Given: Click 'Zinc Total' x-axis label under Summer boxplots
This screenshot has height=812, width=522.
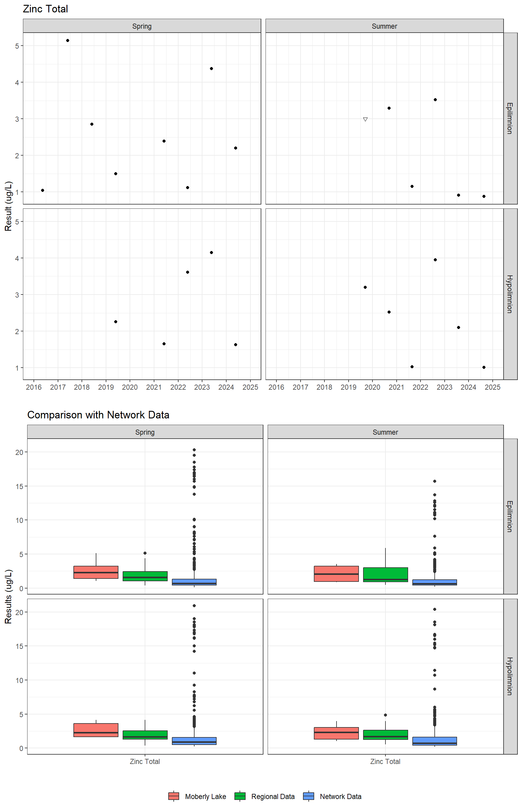Looking at the screenshot, I should pos(385,762).
